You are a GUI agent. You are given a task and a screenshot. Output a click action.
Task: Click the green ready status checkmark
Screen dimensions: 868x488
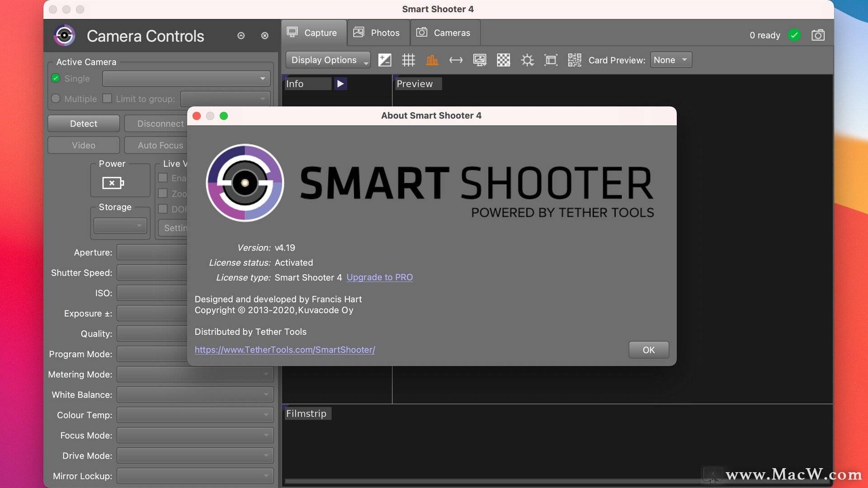point(794,35)
